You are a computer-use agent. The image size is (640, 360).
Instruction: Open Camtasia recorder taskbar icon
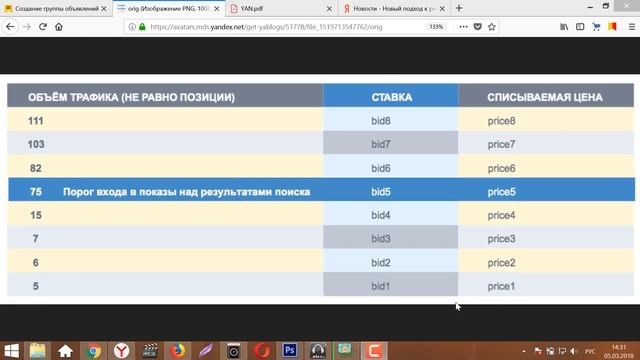(x=374, y=351)
